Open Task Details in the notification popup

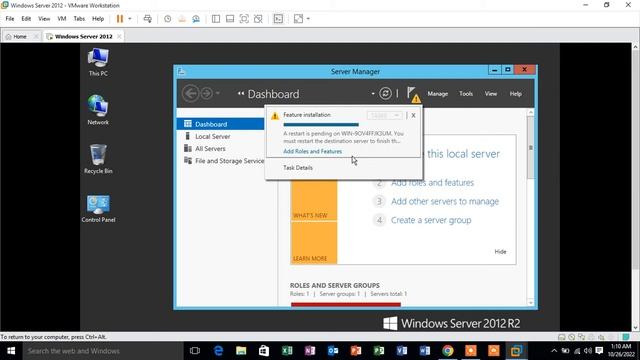coord(298,168)
